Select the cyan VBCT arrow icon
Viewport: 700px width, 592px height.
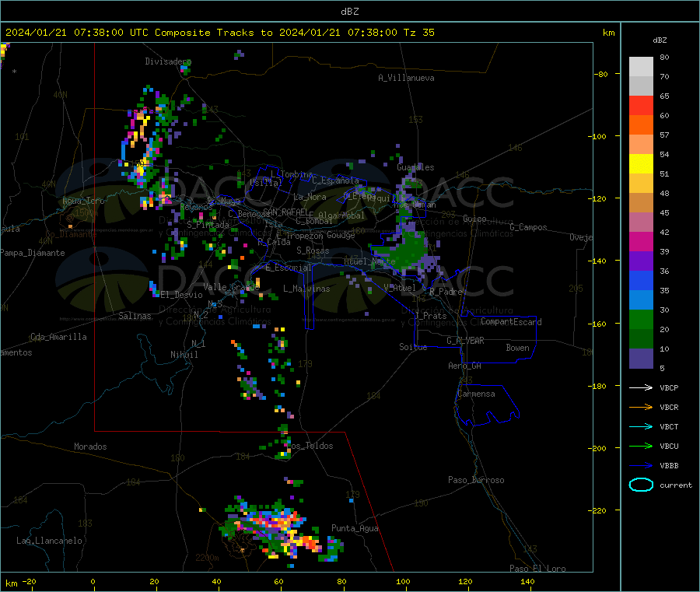[641, 426]
